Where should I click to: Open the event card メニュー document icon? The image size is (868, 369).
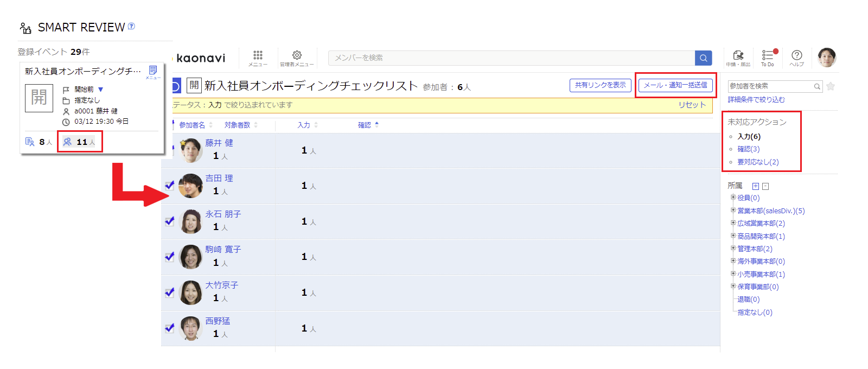pos(153,71)
